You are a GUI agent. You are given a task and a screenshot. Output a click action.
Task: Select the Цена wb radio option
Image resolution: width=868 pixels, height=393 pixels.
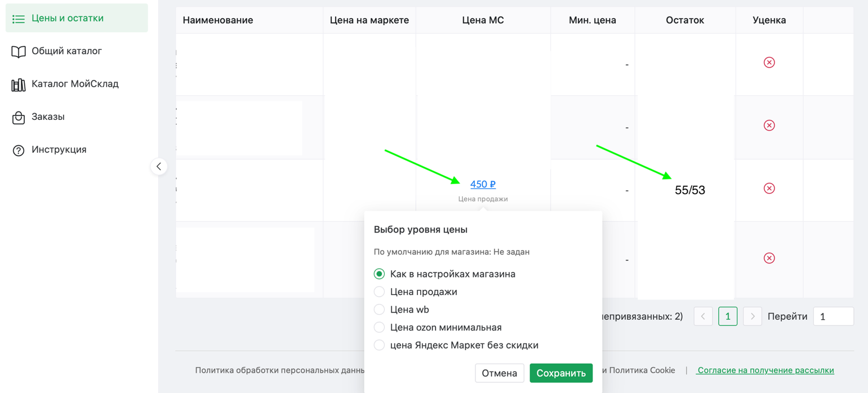click(379, 310)
